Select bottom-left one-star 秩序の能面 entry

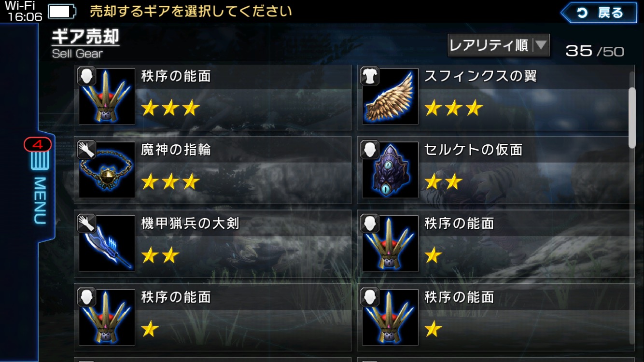pos(212,317)
